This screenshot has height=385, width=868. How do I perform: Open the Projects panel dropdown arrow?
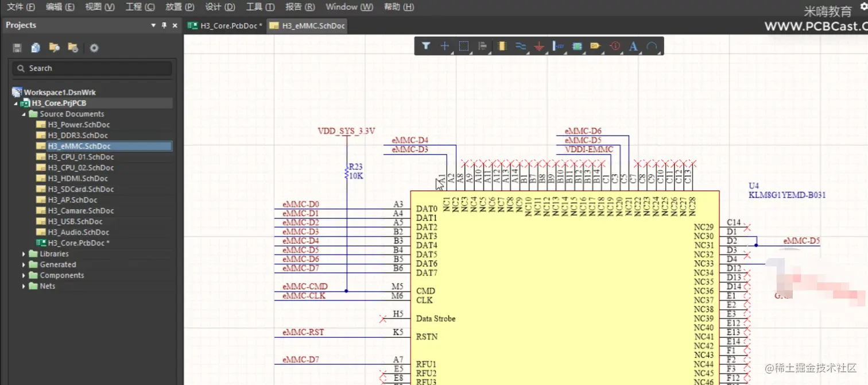153,25
